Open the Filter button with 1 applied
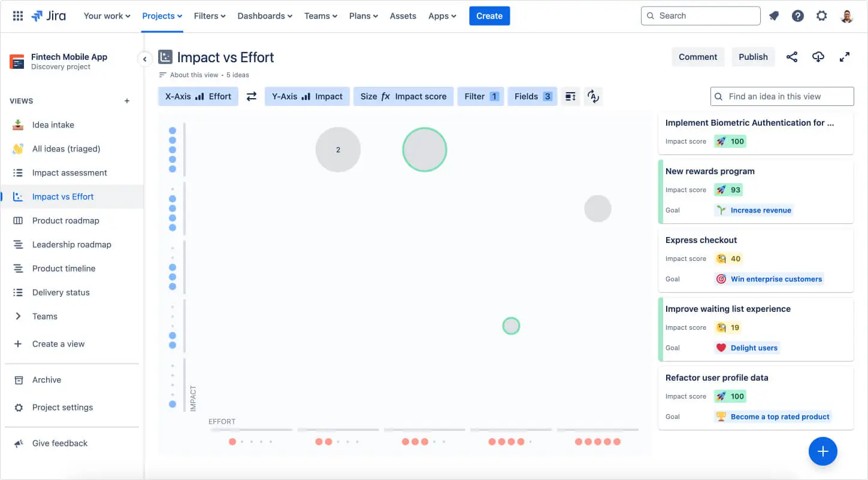The width and height of the screenshot is (868, 480). (481, 96)
